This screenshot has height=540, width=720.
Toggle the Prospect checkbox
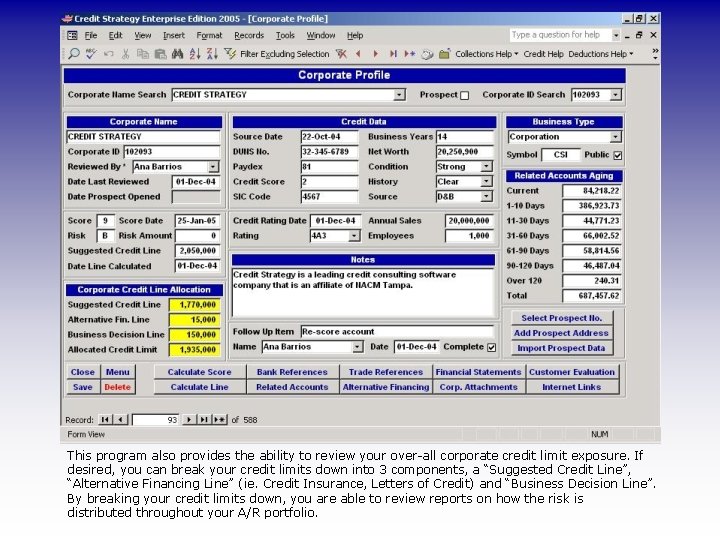coord(465,95)
